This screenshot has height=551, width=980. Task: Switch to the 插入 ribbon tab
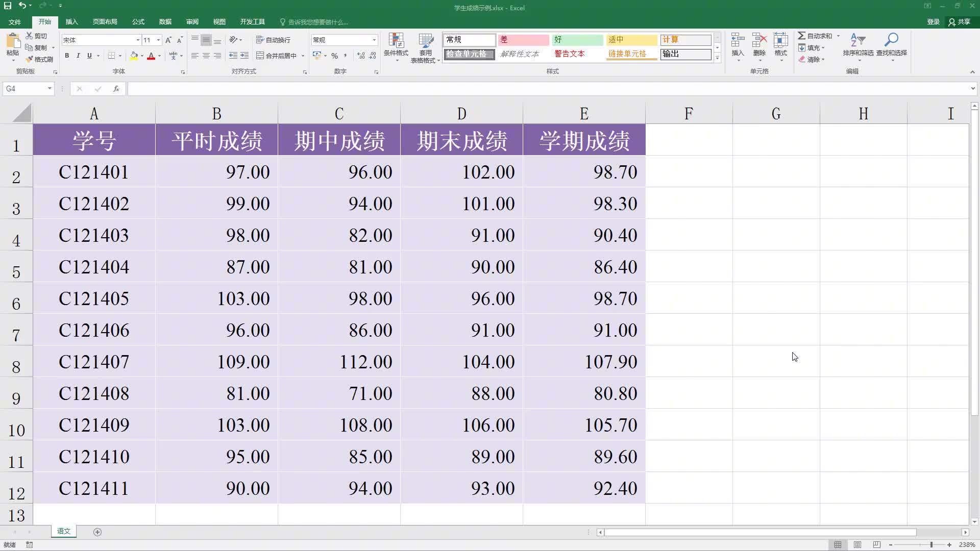[71, 22]
